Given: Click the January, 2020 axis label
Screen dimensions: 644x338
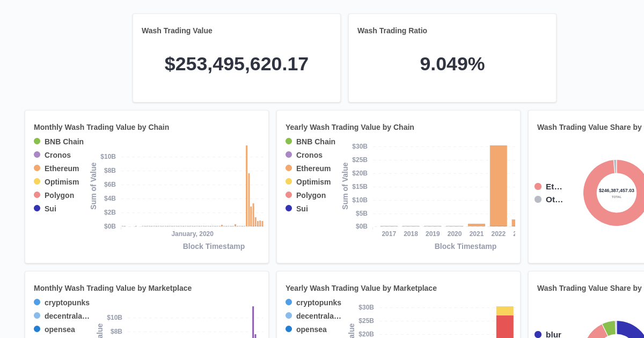Looking at the screenshot, I should (x=192, y=233).
